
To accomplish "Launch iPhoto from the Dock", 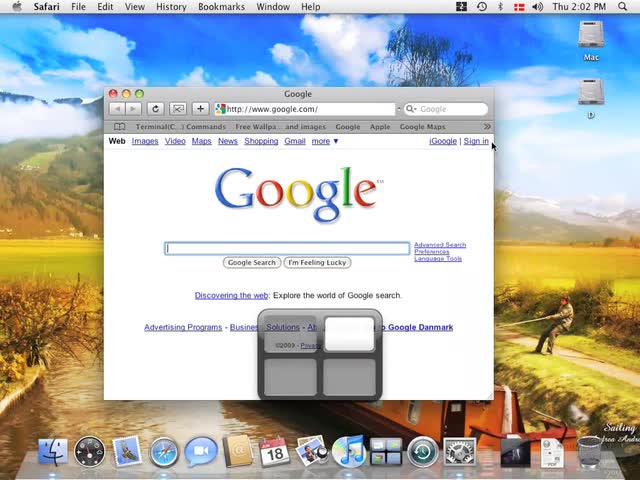I will (x=311, y=451).
